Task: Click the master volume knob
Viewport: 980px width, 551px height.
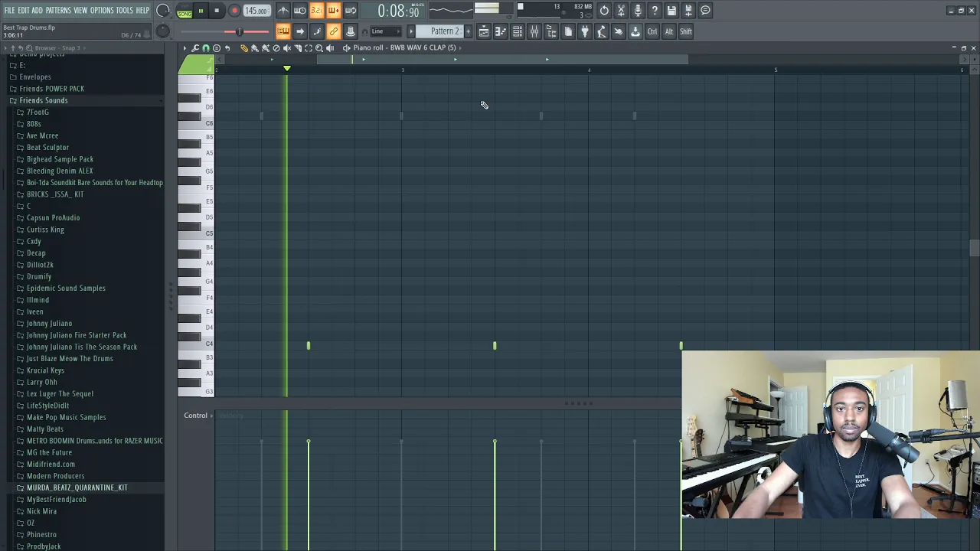Action: 163,11
